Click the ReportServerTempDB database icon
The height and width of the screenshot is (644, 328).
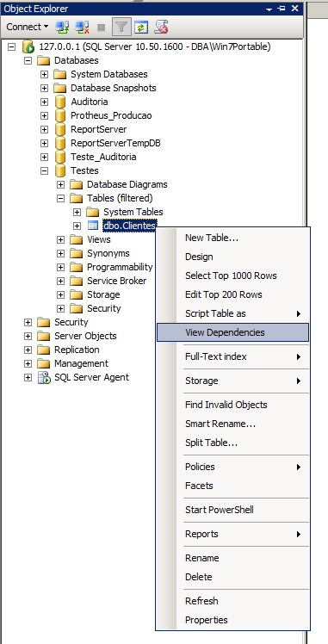coord(60,143)
